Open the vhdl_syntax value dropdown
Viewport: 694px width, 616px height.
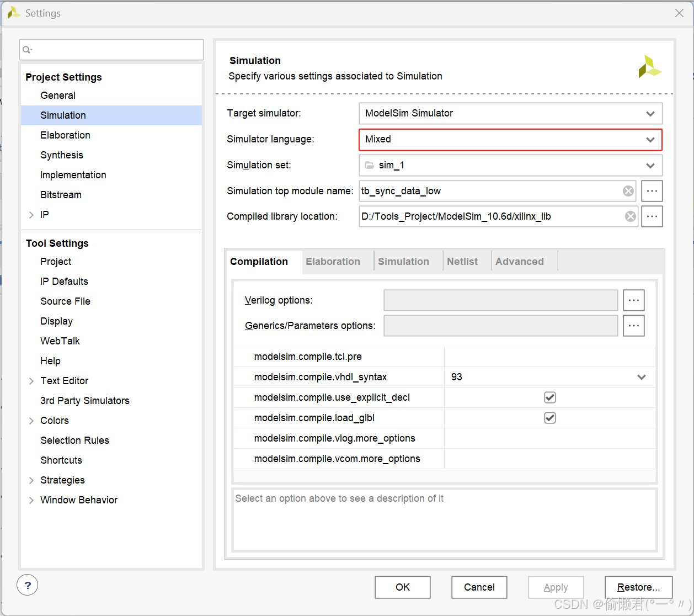(642, 377)
